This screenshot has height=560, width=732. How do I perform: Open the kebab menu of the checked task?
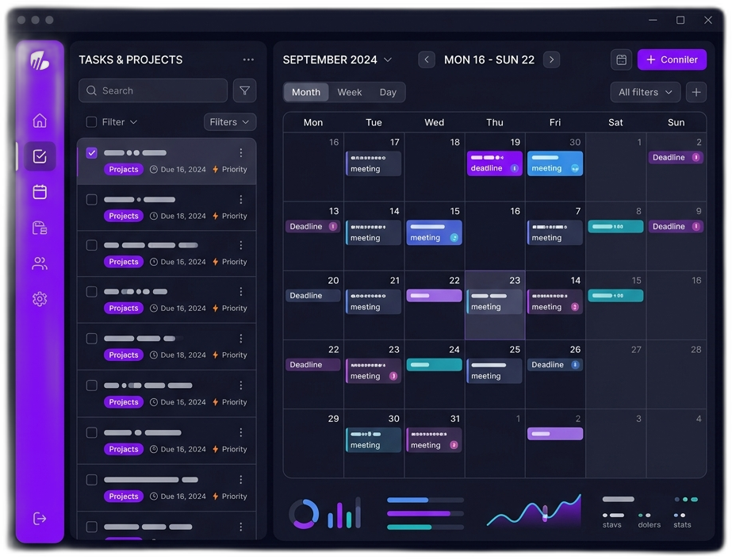[241, 153]
